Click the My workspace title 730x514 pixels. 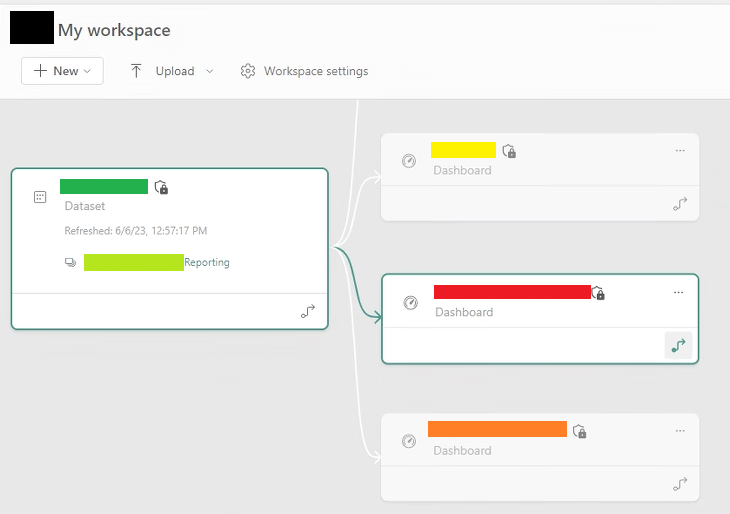point(114,30)
